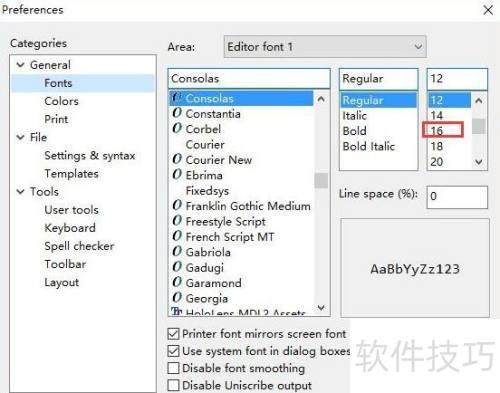The image size is (500, 393).
Task: Open the Layout category
Action: (x=62, y=282)
